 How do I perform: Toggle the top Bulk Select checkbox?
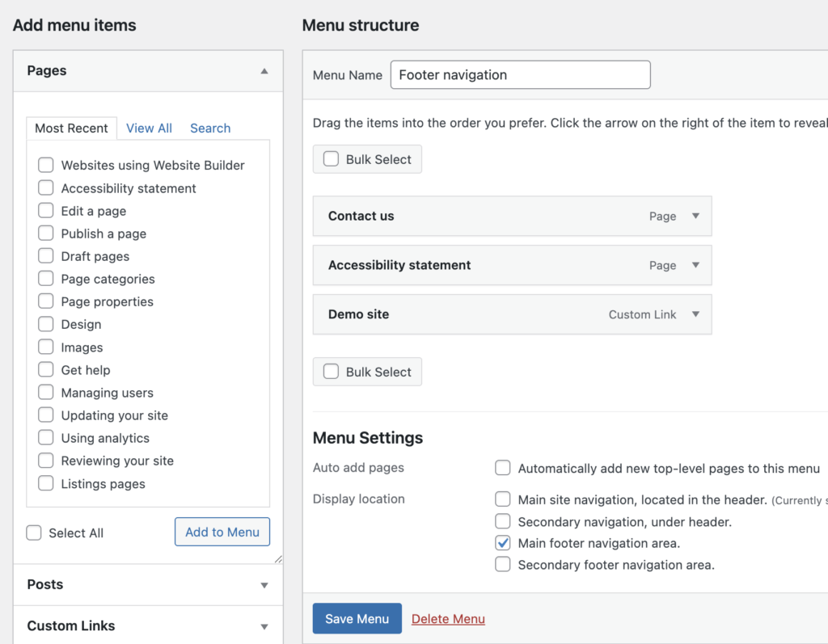click(x=331, y=159)
